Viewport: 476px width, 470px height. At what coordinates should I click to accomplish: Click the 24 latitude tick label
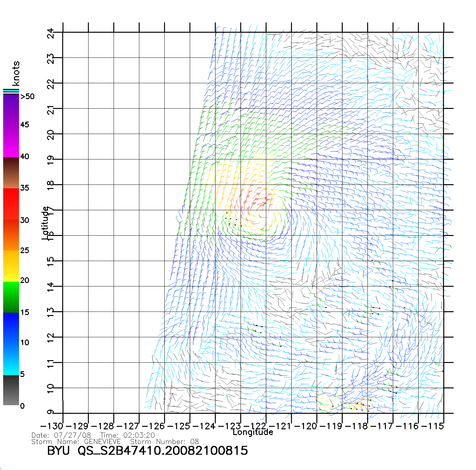51,33
